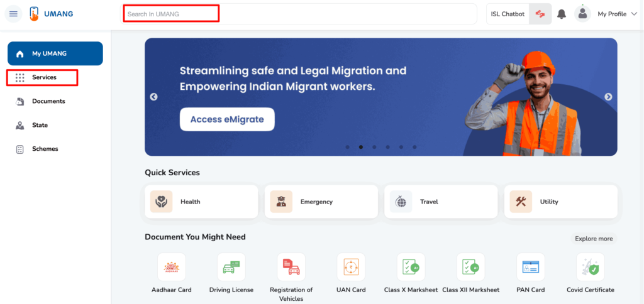Viewport: 644px width, 304px height.
Task: Go to previous banner slide arrow
Action: pyautogui.click(x=153, y=97)
